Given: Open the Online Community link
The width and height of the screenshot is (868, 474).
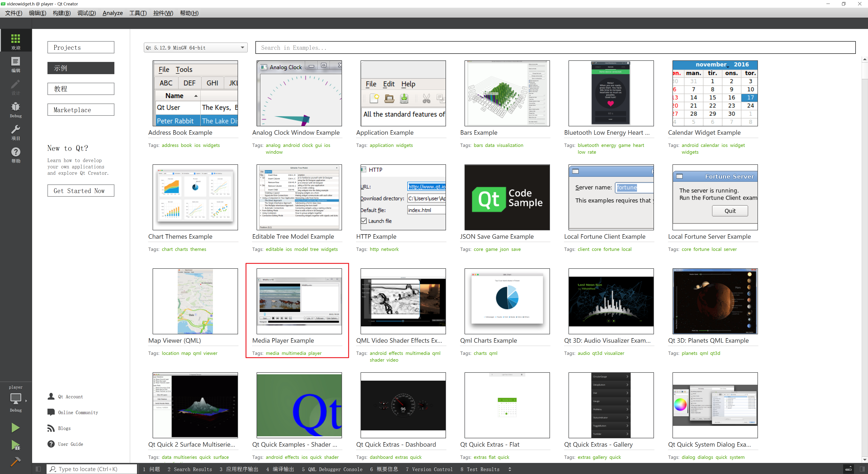Looking at the screenshot, I should (78, 412).
